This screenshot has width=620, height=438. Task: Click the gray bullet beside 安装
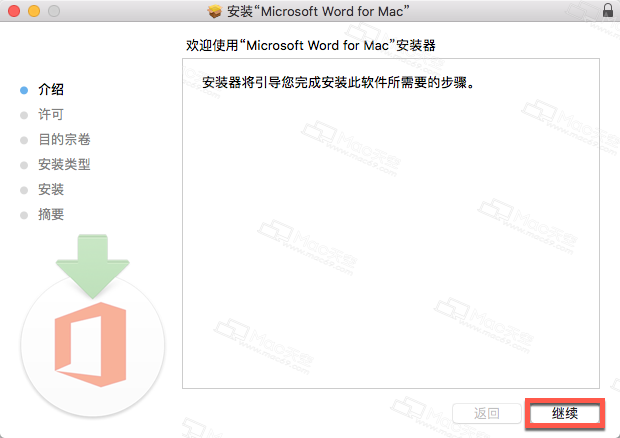pyautogui.click(x=24, y=190)
